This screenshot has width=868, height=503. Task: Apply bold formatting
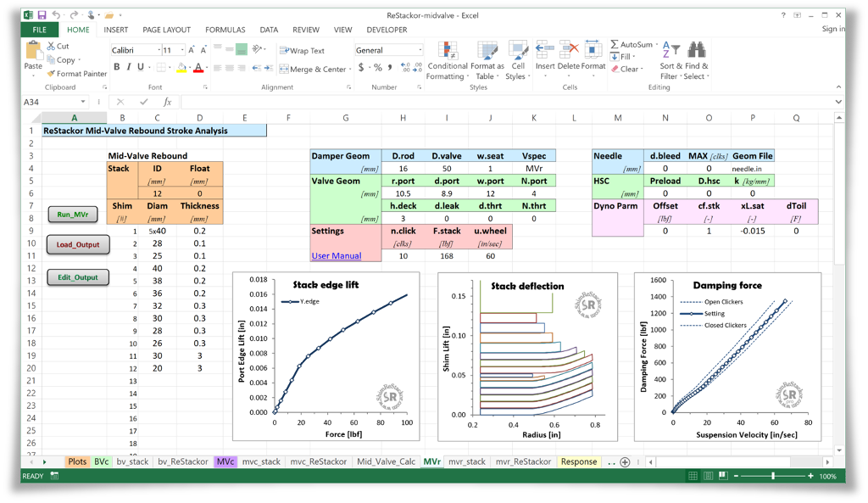(117, 67)
